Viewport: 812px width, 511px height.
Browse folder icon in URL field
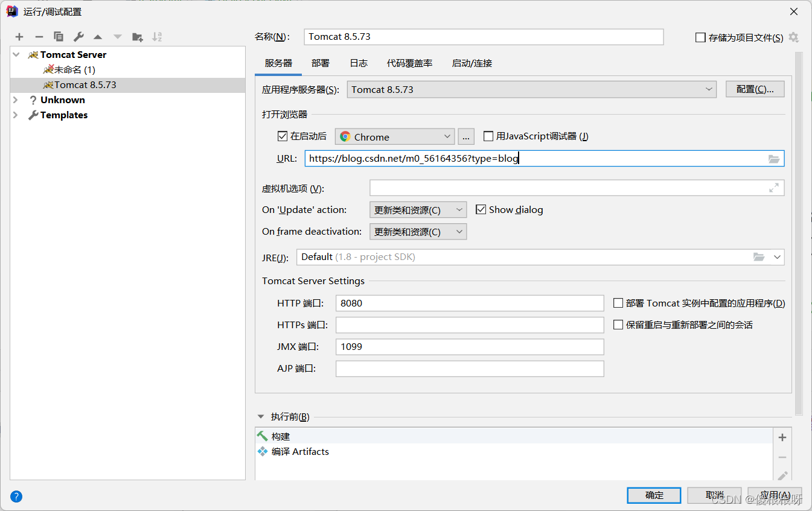774,159
